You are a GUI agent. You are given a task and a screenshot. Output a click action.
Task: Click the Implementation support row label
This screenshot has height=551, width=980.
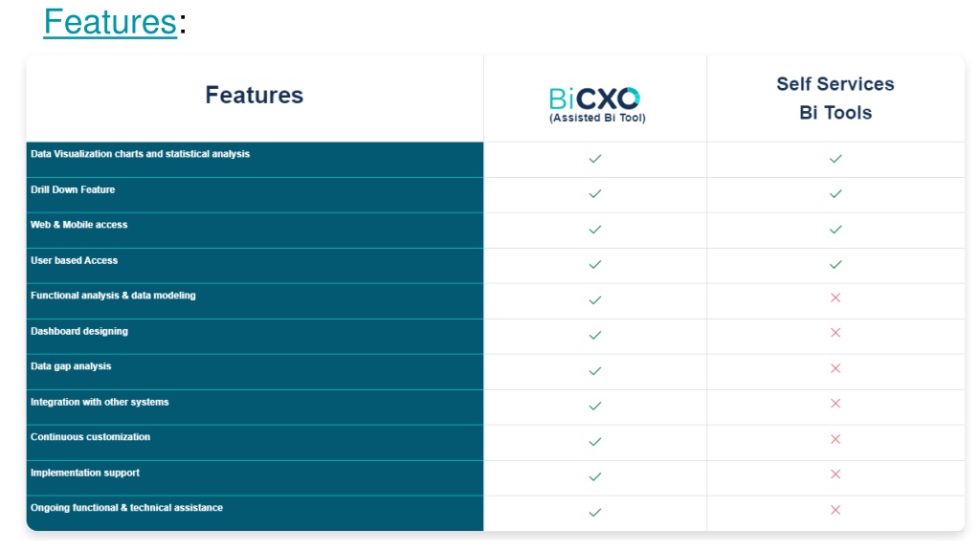click(x=85, y=473)
